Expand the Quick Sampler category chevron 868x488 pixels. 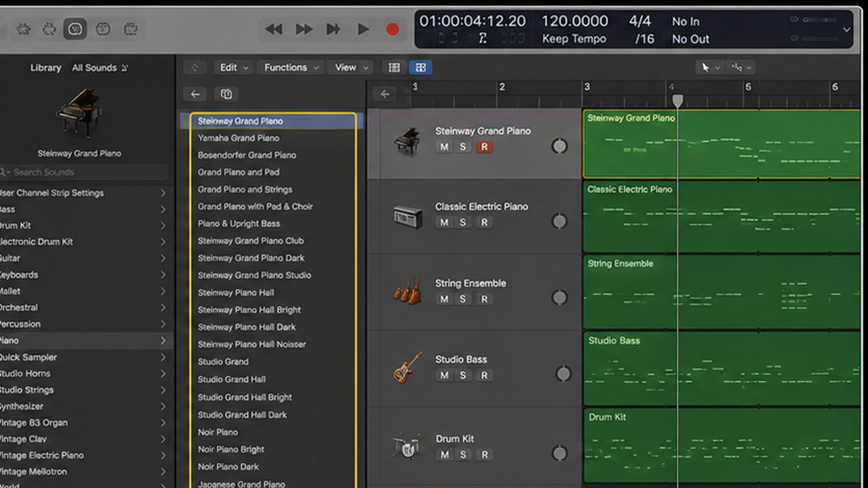pos(163,357)
